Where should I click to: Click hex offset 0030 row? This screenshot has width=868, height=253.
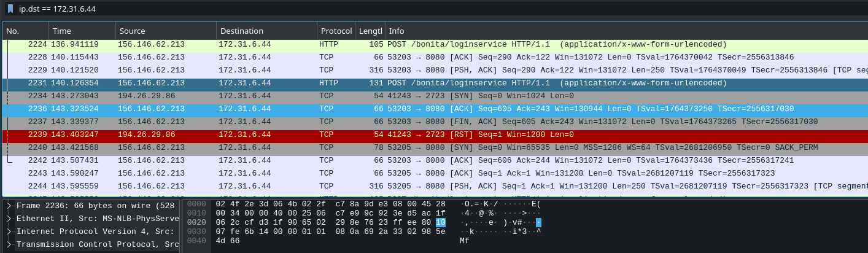195,231
